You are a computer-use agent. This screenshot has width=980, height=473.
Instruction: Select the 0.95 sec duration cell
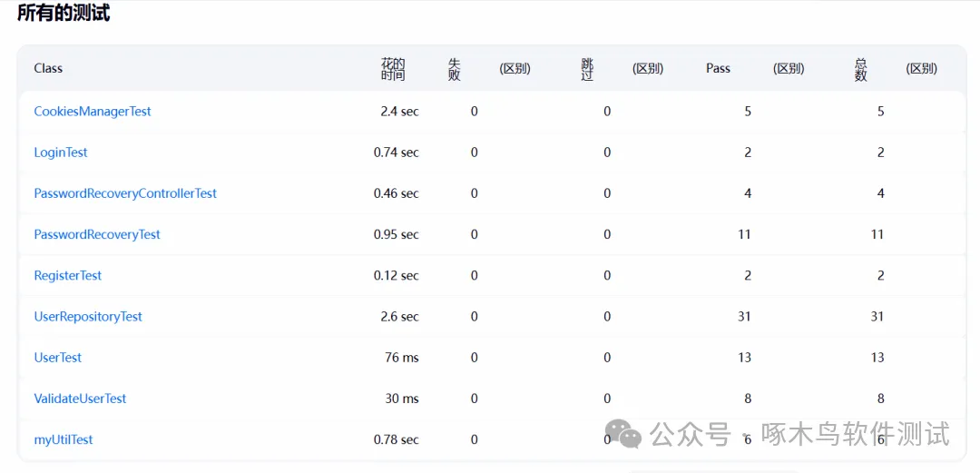coord(397,234)
